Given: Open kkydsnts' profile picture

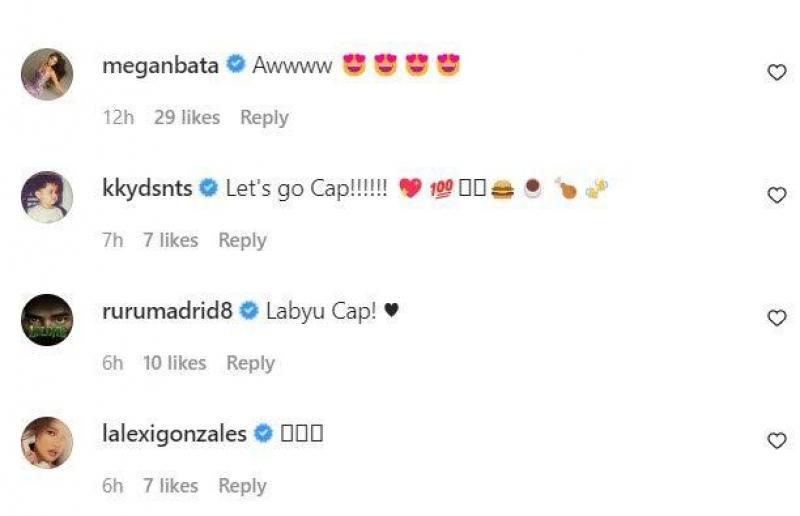Looking at the screenshot, I should click(x=47, y=197).
